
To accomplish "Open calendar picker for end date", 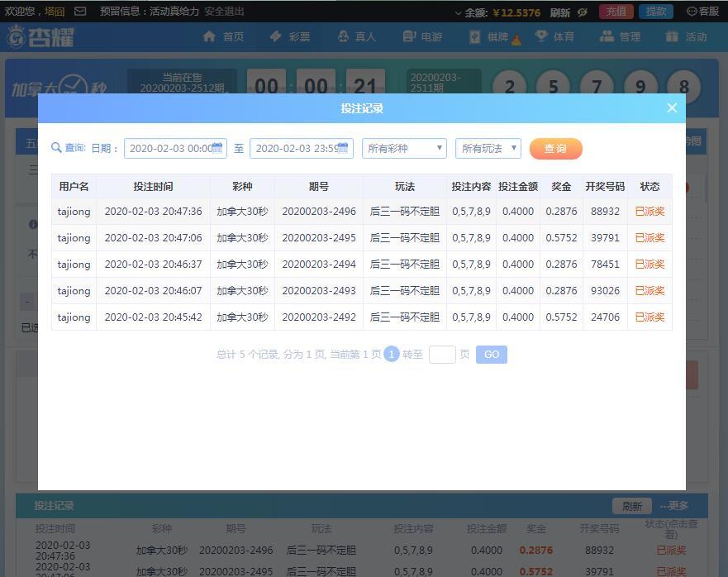I will tap(343, 148).
